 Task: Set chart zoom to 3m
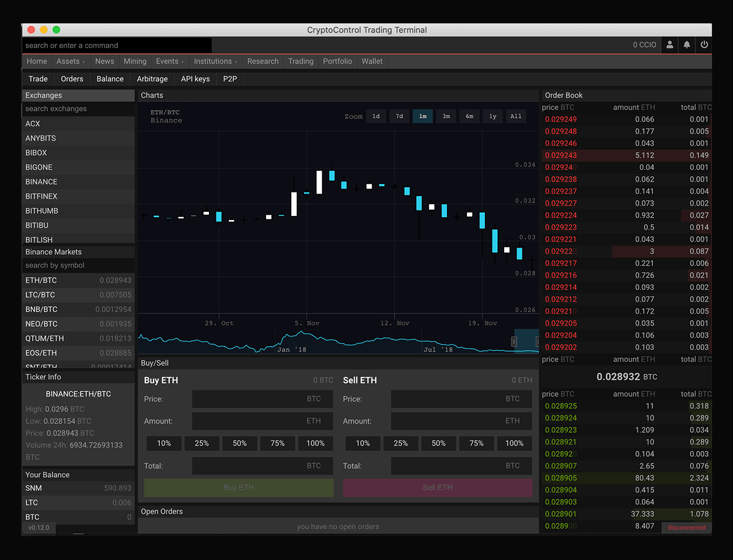coord(446,116)
